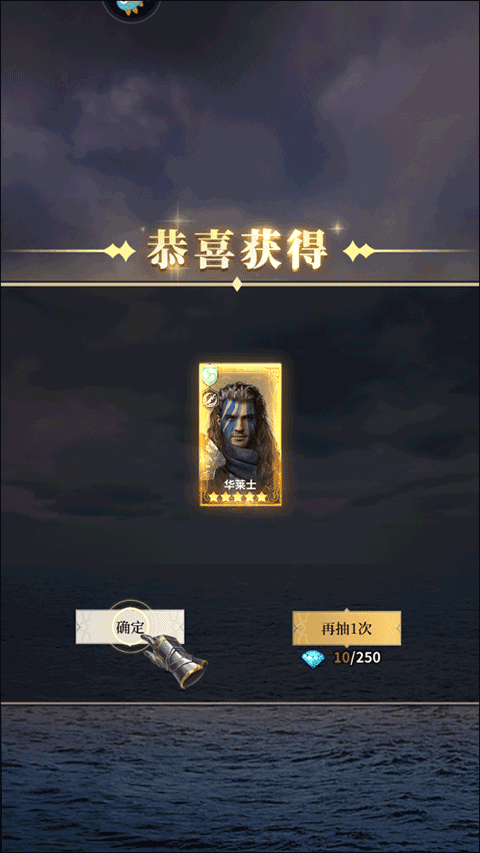Tap the 华莱士 name label on card
480x853 pixels.
coord(239,483)
